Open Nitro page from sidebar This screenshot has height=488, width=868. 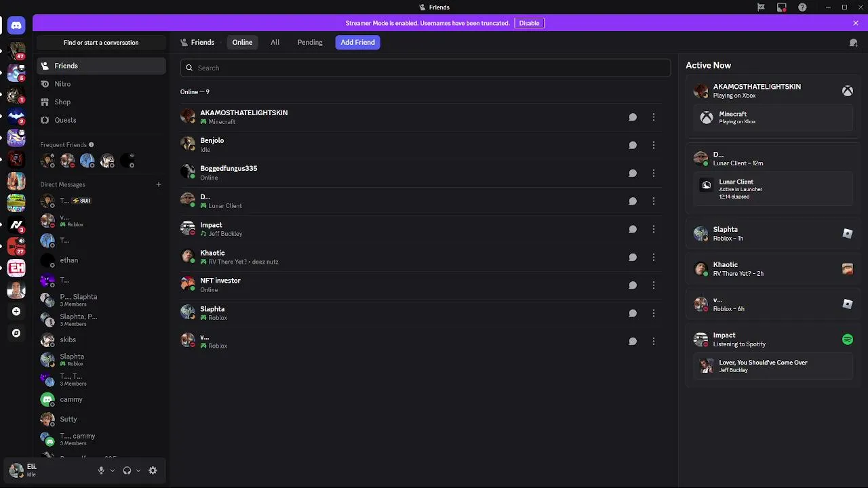click(x=101, y=84)
